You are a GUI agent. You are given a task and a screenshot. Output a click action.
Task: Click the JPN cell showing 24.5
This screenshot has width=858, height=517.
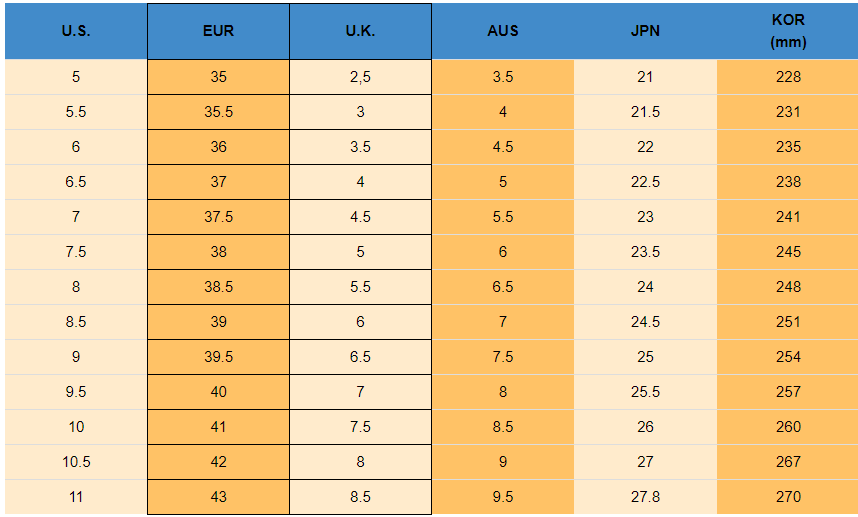[x=645, y=322]
